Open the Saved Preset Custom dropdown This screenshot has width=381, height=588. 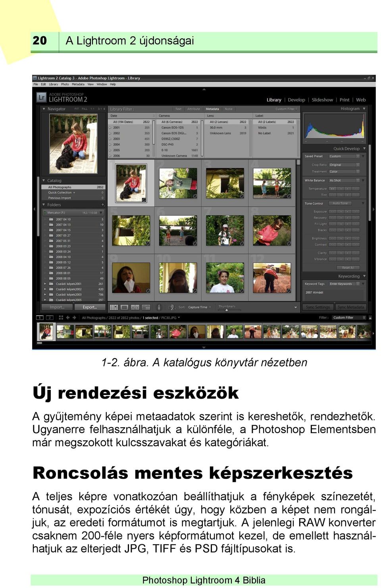pyautogui.click(x=344, y=156)
